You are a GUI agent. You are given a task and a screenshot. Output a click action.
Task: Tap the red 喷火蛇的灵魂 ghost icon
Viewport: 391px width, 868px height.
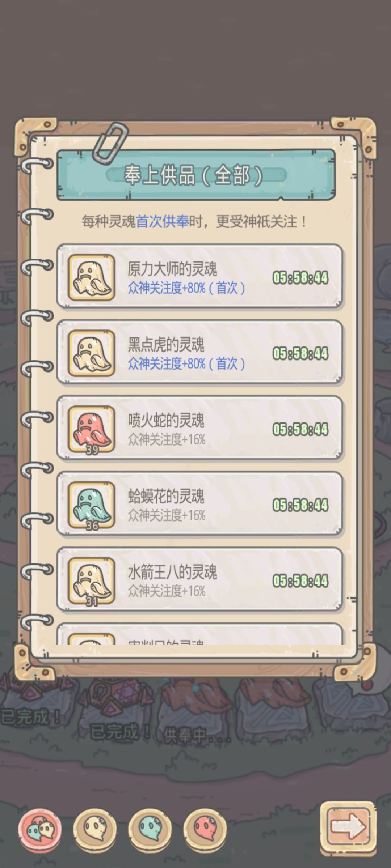pyautogui.click(x=92, y=429)
